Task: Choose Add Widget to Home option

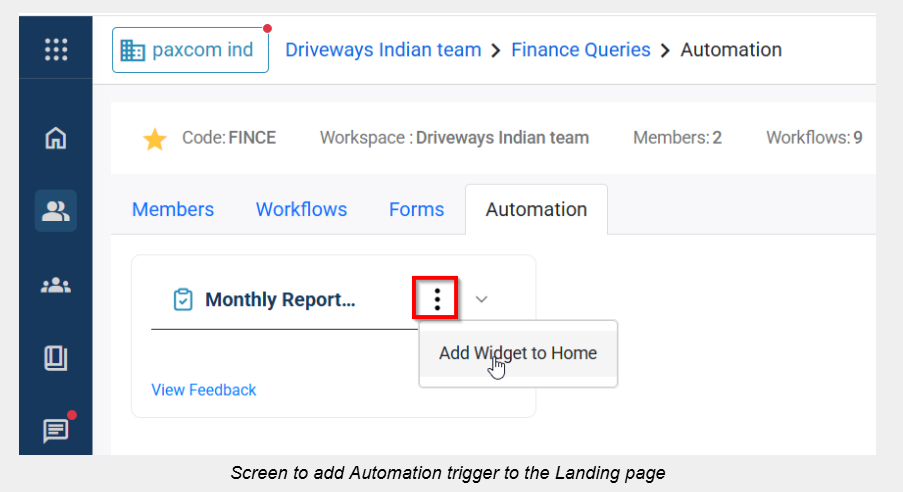Action: coord(517,353)
